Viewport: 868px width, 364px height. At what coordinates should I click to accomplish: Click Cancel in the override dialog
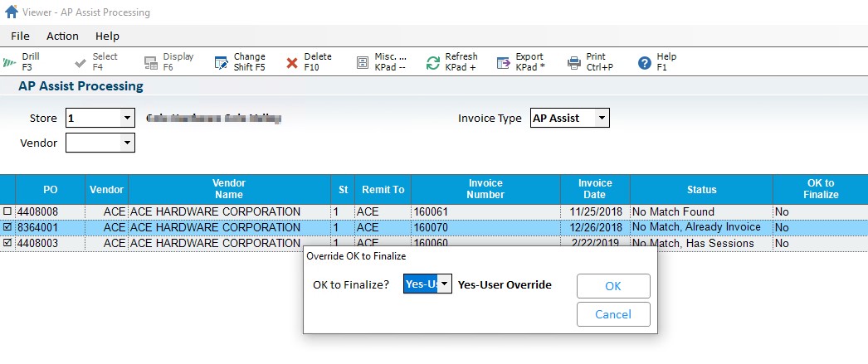pyautogui.click(x=612, y=314)
